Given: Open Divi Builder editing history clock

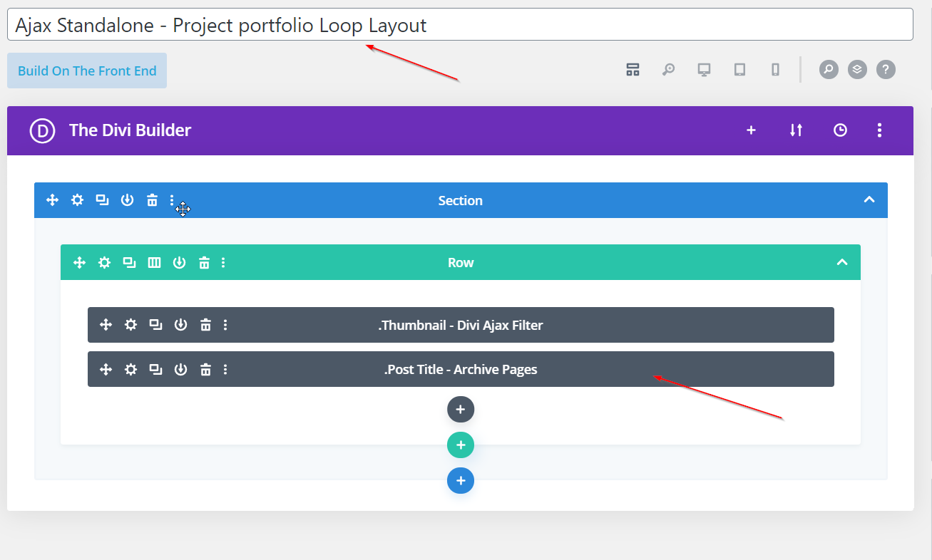Looking at the screenshot, I should pyautogui.click(x=840, y=130).
